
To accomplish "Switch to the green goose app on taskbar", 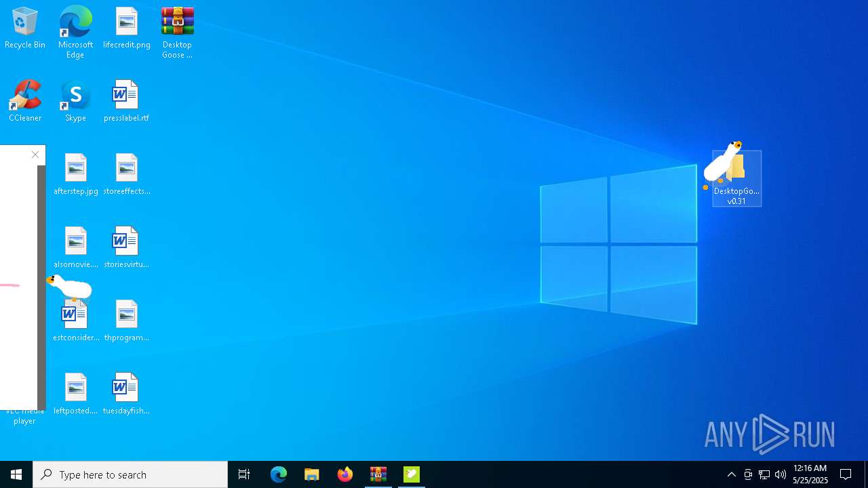I will (412, 474).
